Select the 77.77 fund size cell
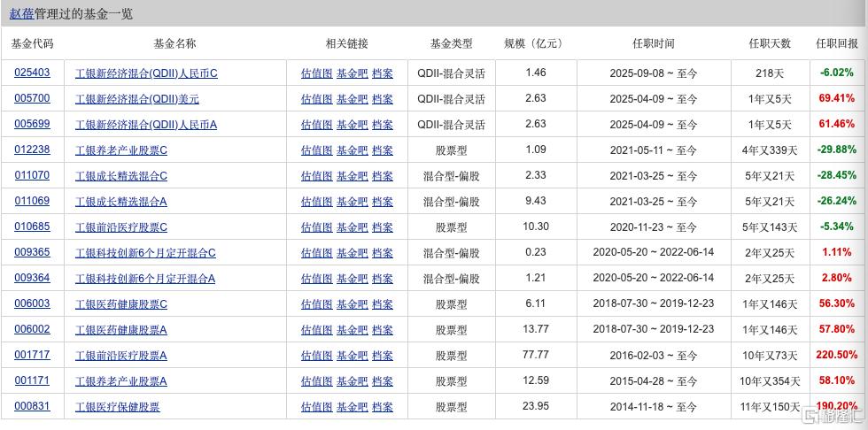 [535, 355]
